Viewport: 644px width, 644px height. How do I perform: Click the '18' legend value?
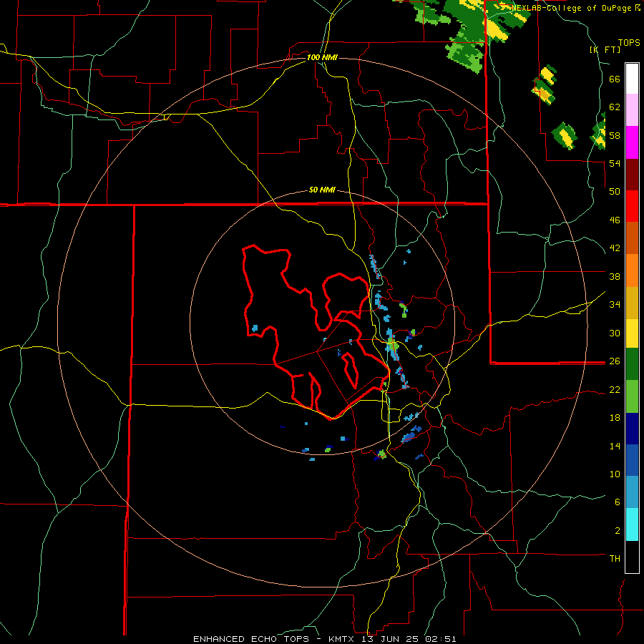(x=615, y=418)
